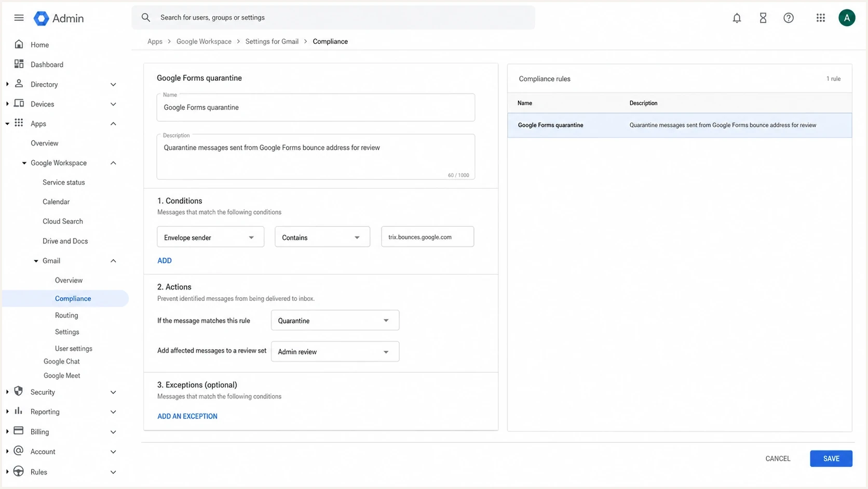Open the tasks hourglass icon
The width and height of the screenshot is (868, 489).
(x=763, y=18)
